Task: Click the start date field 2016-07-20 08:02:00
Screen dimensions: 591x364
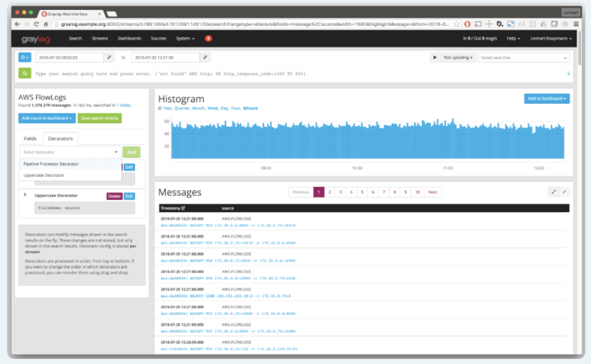Action: [69, 57]
